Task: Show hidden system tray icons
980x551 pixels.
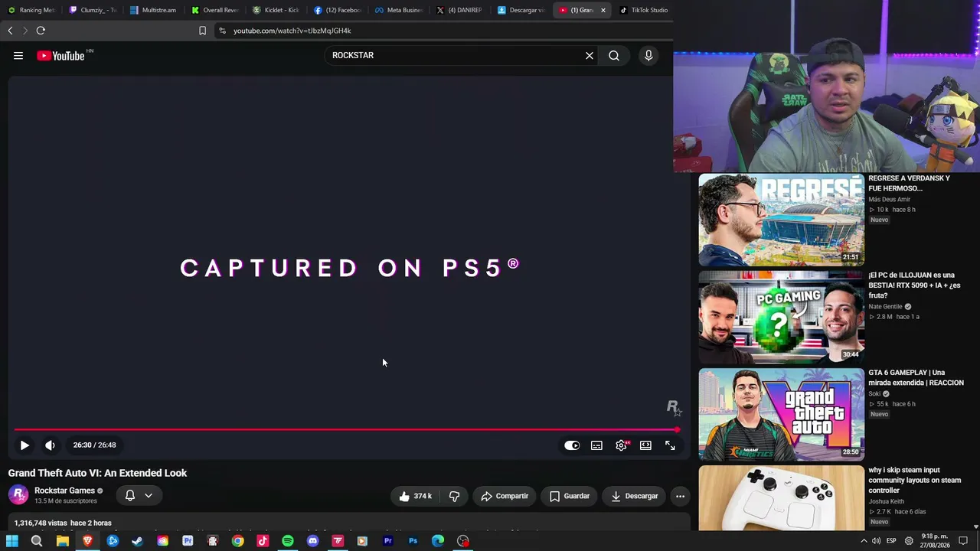Action: tap(864, 541)
